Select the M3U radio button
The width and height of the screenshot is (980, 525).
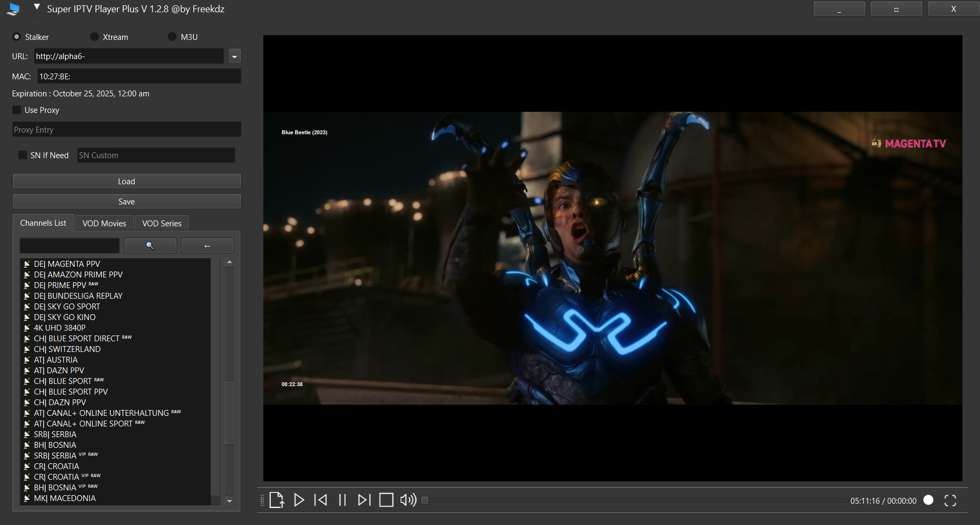(172, 37)
